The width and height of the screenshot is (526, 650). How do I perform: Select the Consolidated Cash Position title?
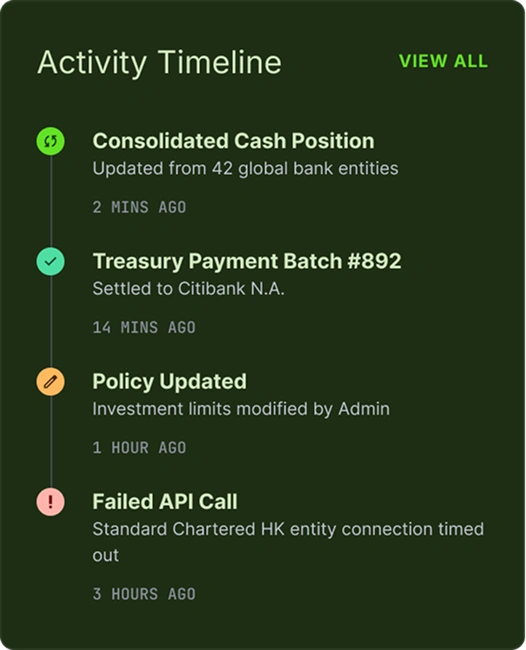233,141
